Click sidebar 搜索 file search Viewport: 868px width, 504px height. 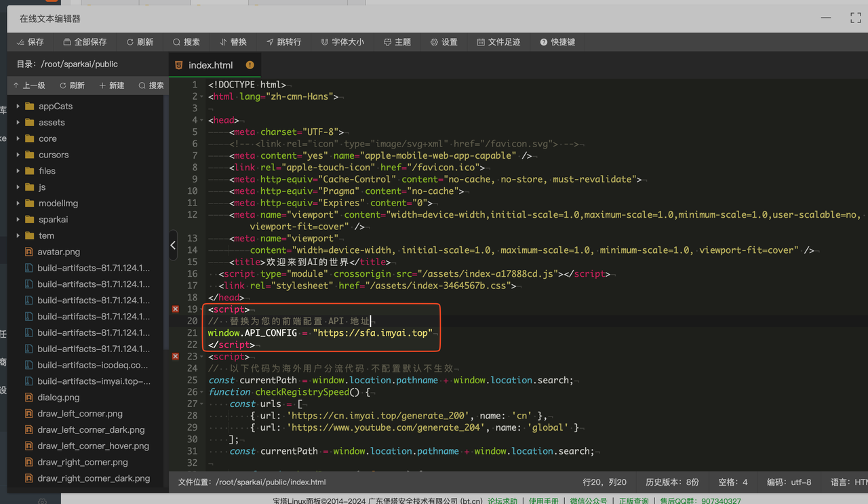pyautogui.click(x=151, y=85)
